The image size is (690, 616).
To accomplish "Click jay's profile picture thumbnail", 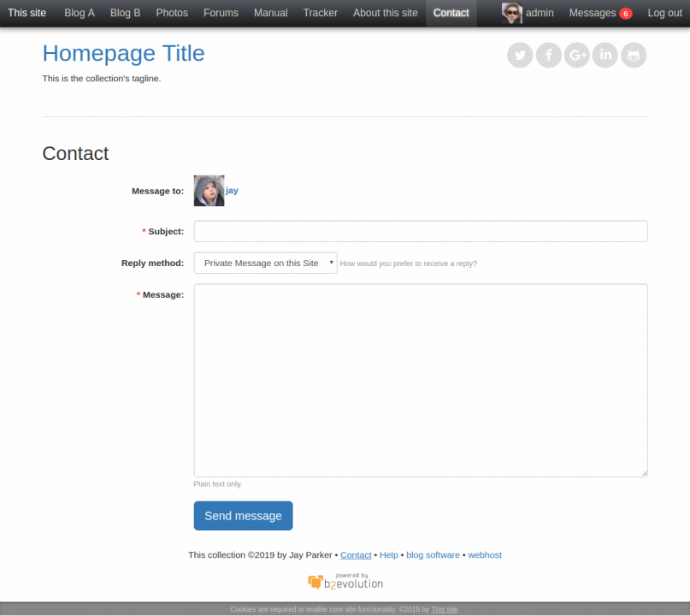I will click(x=209, y=191).
